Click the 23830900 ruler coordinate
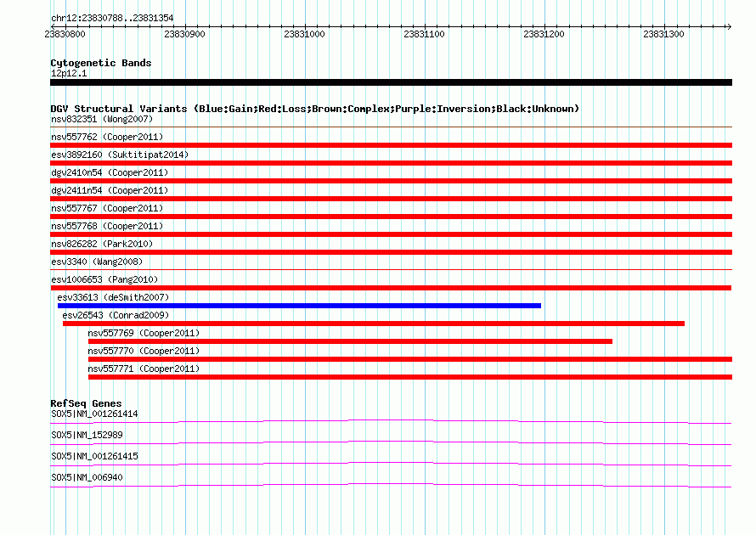The width and height of the screenshot is (756, 535). point(184,34)
